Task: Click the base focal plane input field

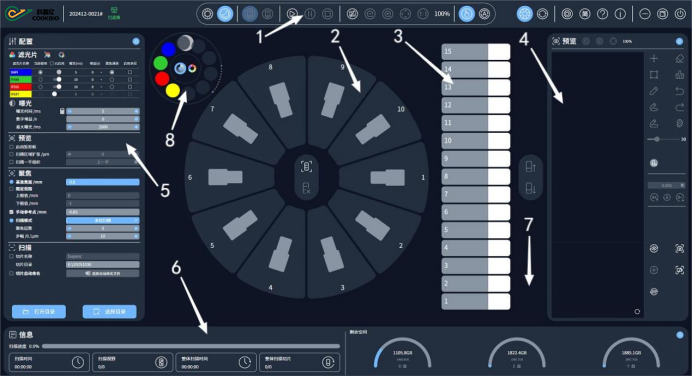Action: (103, 182)
